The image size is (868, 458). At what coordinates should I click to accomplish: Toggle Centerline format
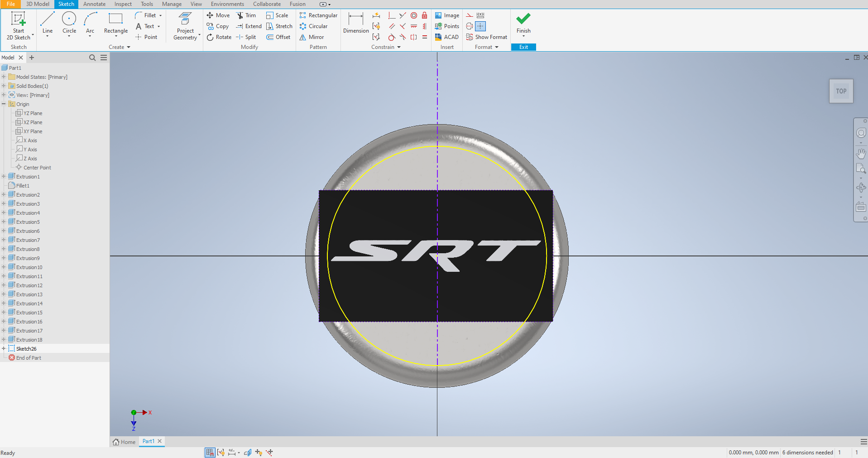coord(470,26)
